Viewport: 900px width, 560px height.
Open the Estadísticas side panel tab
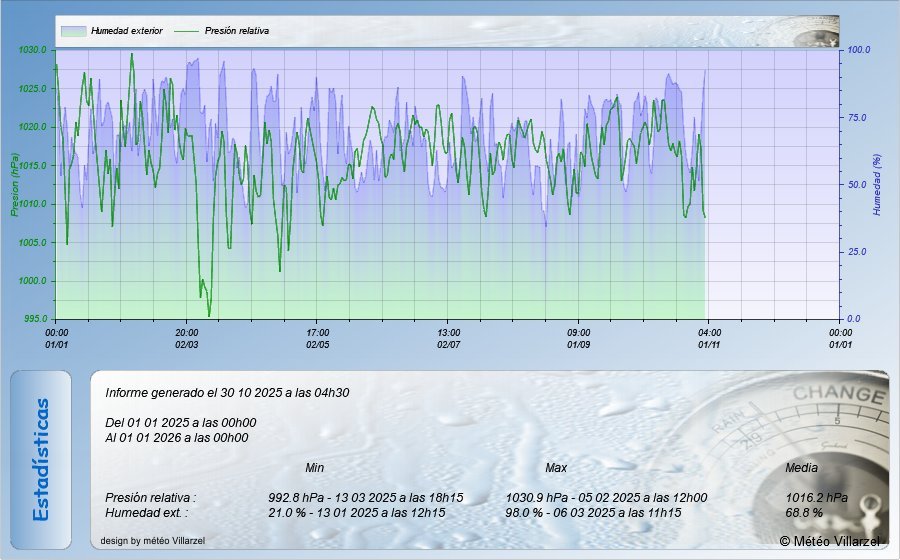(41, 459)
